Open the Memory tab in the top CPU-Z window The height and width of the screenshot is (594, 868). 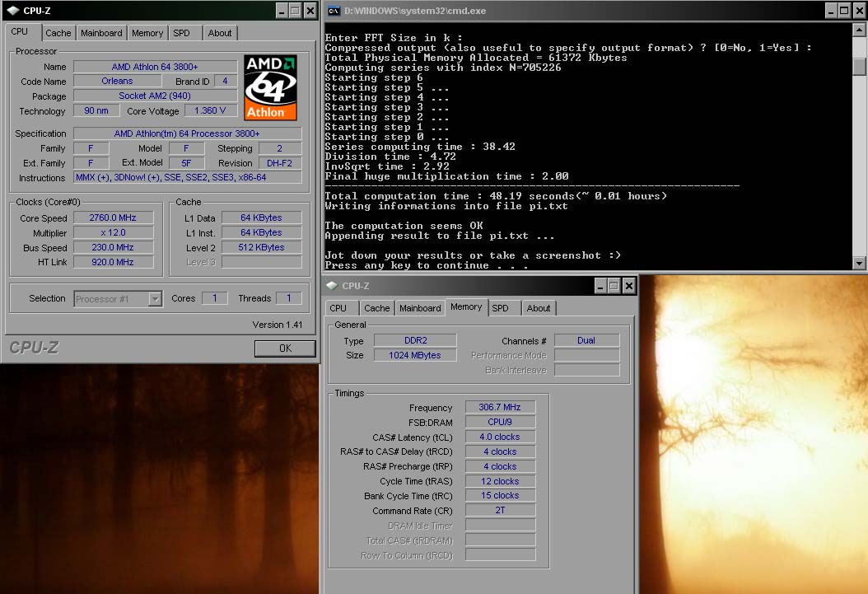(x=147, y=33)
